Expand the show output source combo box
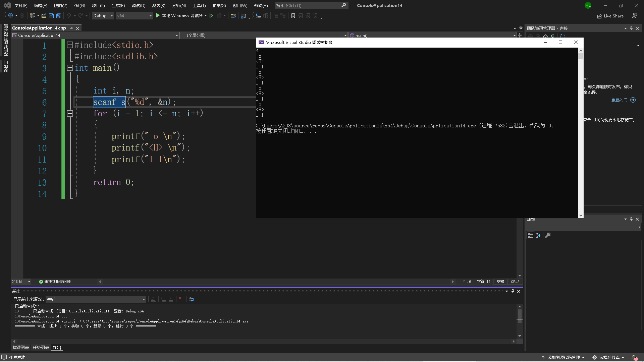The width and height of the screenshot is (644, 362). [x=144, y=299]
